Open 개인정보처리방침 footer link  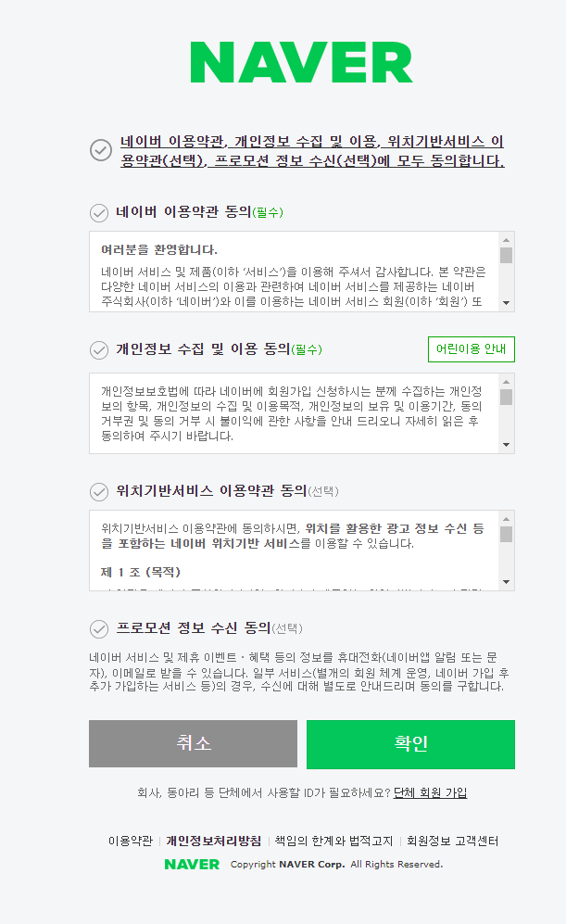point(213,842)
